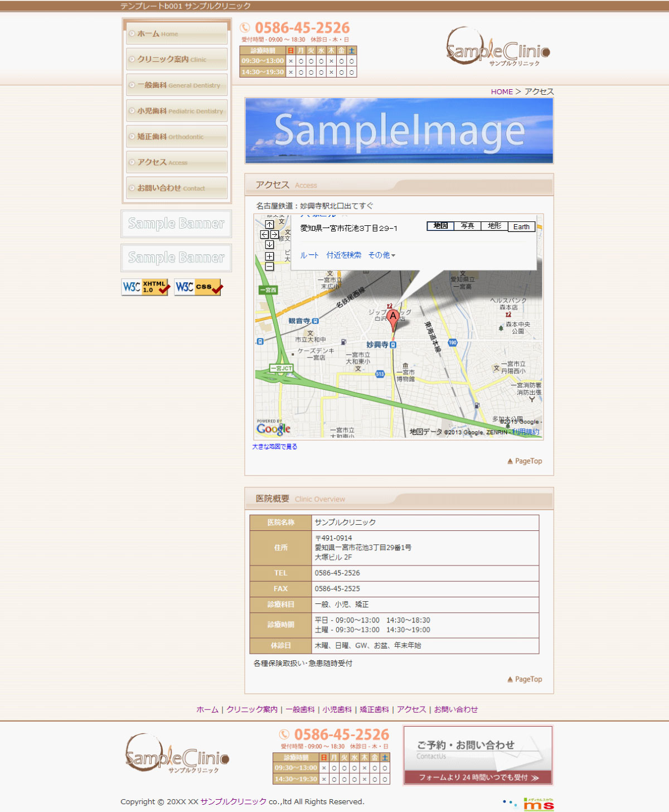Click the W3C CSS validation badge
This screenshot has width=669, height=812.
(x=198, y=287)
